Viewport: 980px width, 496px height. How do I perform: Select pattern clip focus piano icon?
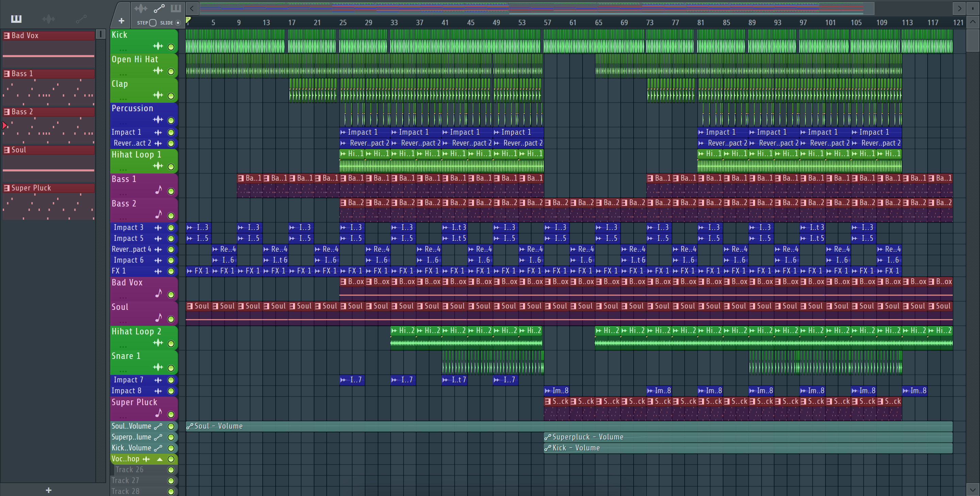click(x=176, y=9)
